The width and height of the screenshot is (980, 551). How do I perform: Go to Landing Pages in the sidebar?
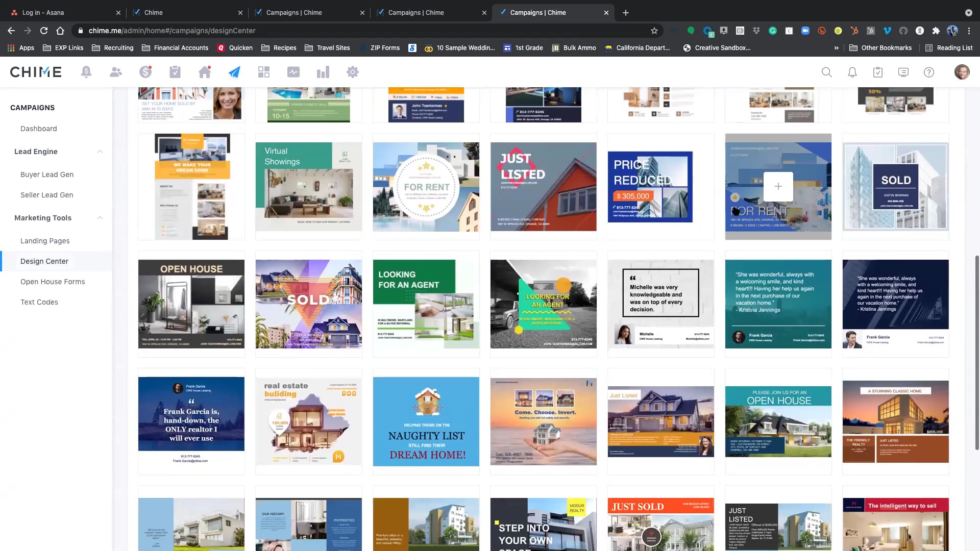[45, 240]
